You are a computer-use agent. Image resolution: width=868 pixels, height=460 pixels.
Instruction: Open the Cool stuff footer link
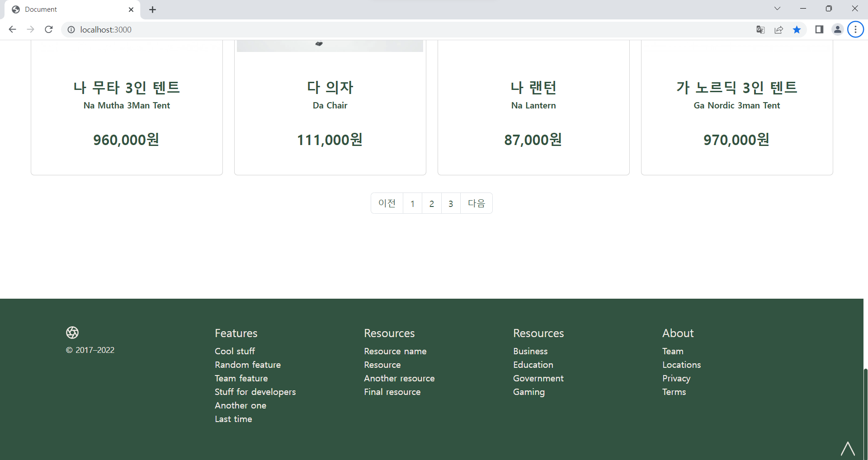[235, 351]
